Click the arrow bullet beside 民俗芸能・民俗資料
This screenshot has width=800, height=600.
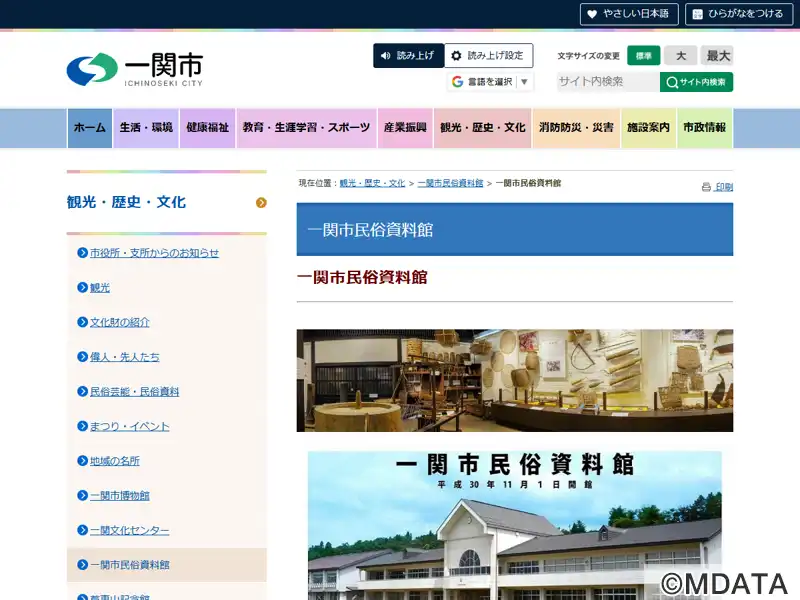point(82,391)
